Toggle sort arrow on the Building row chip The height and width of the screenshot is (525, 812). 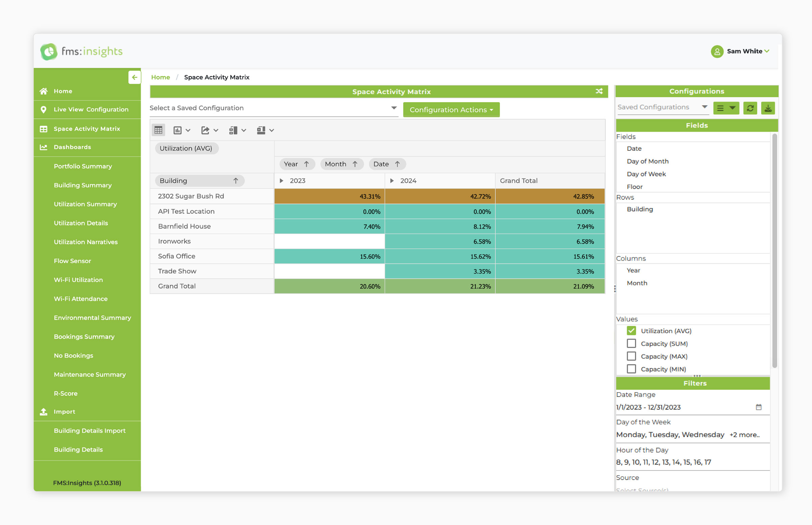tap(235, 181)
